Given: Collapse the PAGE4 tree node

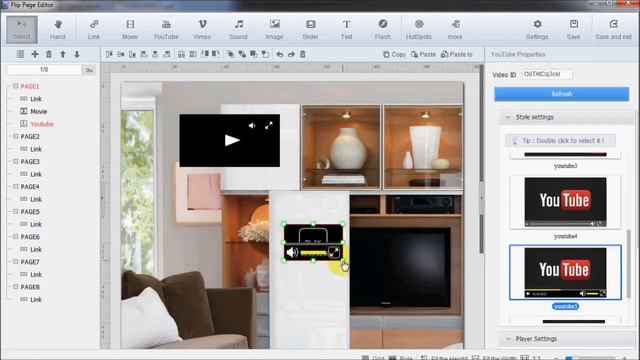Looking at the screenshot, I should pyautogui.click(x=16, y=187).
